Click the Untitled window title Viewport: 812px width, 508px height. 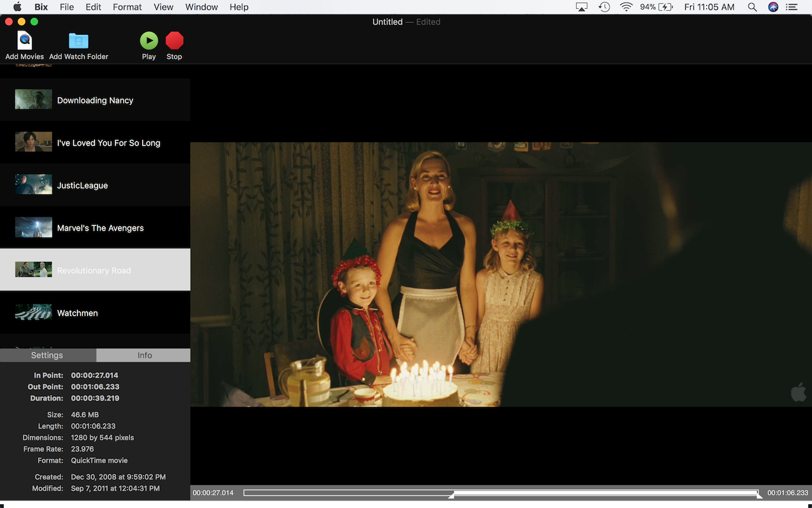387,22
